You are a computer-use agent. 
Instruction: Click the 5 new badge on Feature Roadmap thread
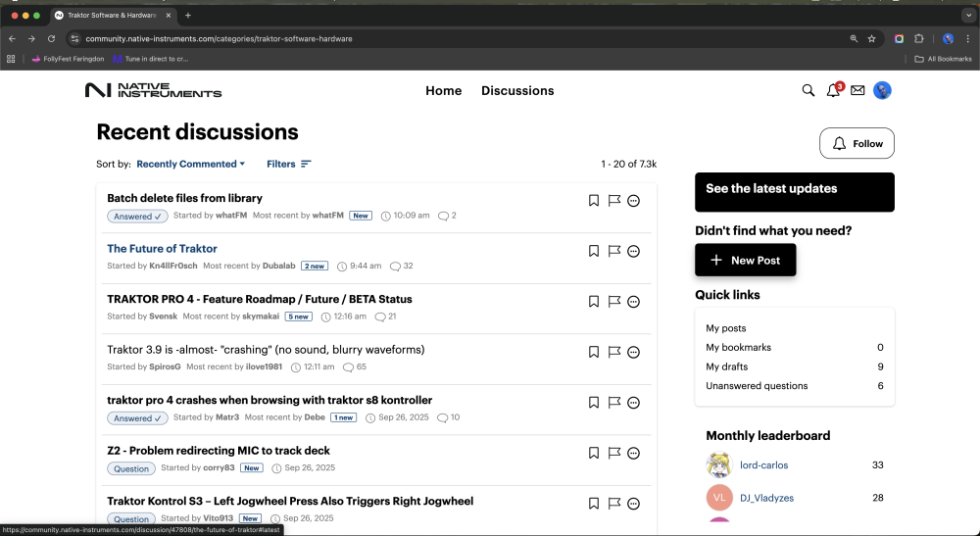pos(299,317)
